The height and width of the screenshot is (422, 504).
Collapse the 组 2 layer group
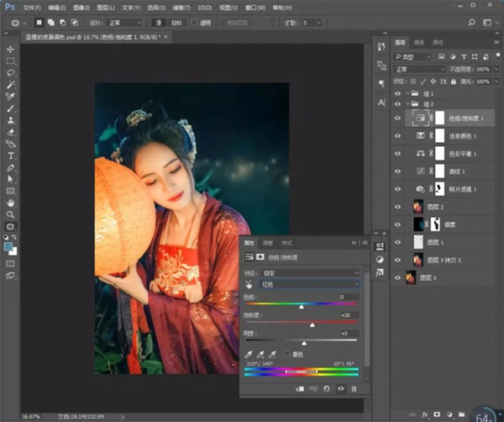click(409, 103)
